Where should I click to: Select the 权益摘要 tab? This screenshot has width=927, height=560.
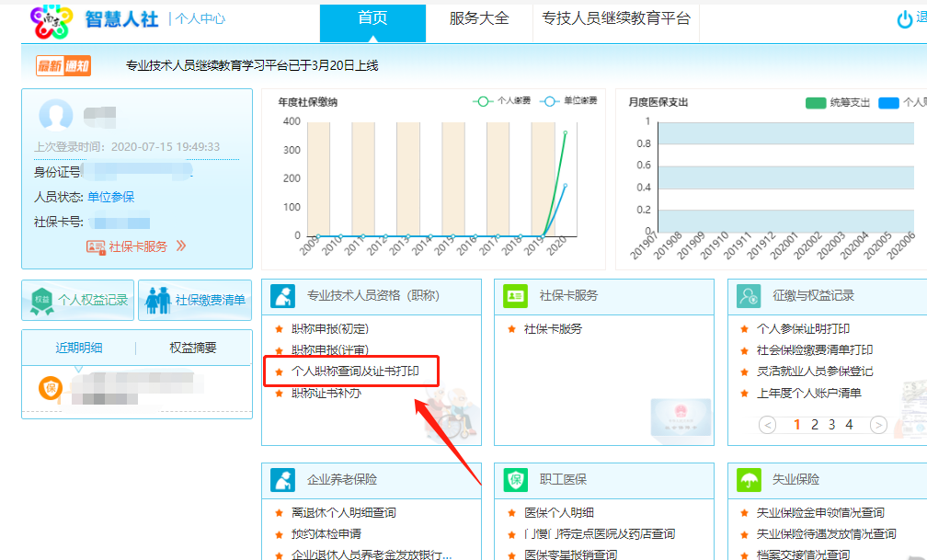pos(193,348)
